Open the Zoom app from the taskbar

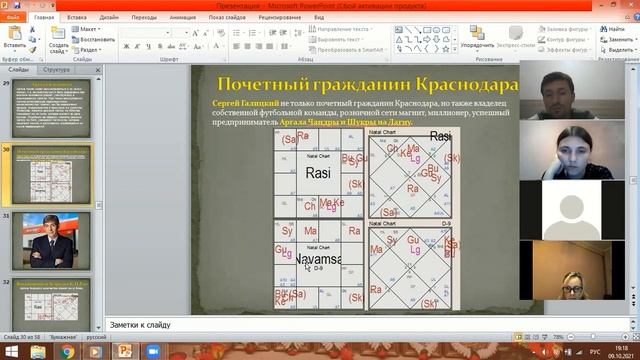coord(153,351)
